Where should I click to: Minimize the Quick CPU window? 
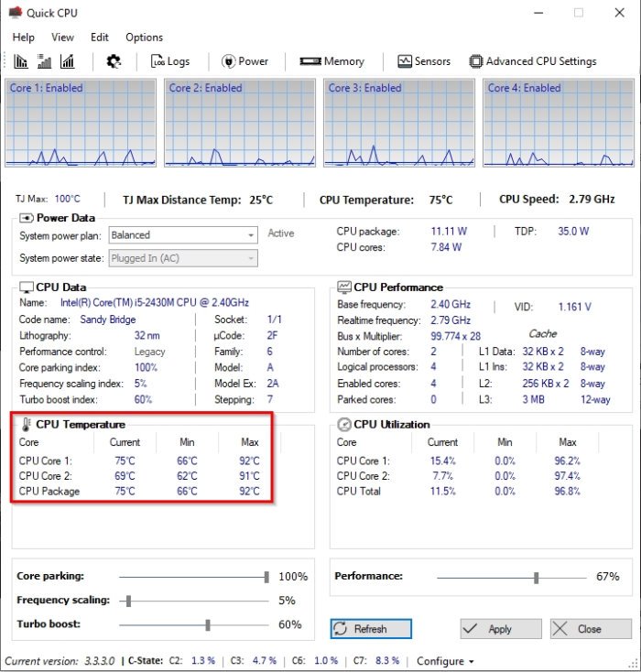pyautogui.click(x=538, y=13)
